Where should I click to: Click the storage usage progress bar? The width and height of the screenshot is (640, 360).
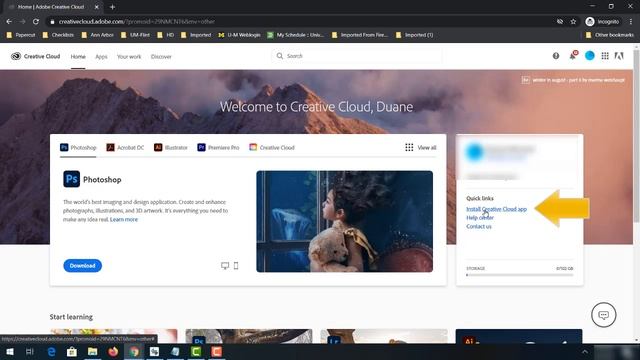(520, 275)
